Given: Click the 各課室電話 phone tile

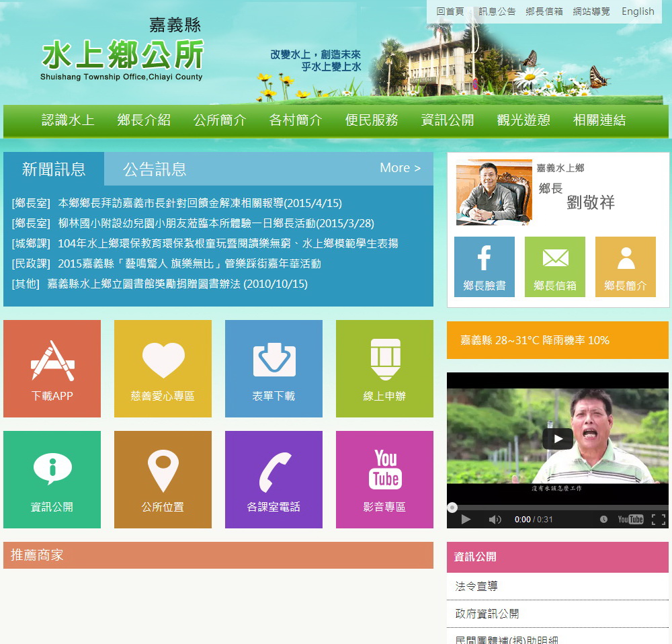Looking at the screenshot, I should (274, 479).
